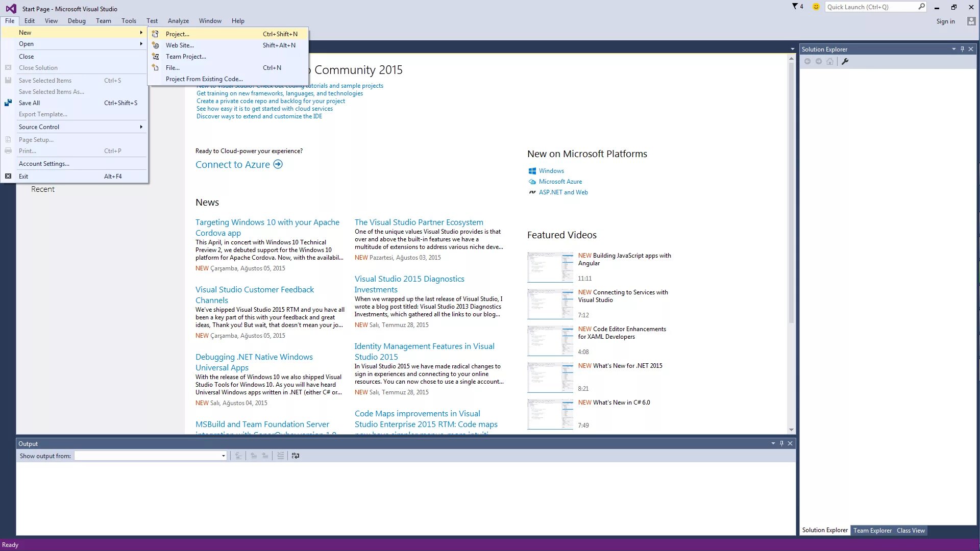This screenshot has height=551, width=980.
Task: Open Solution Explorer window position dropdown arrow
Action: (953, 49)
